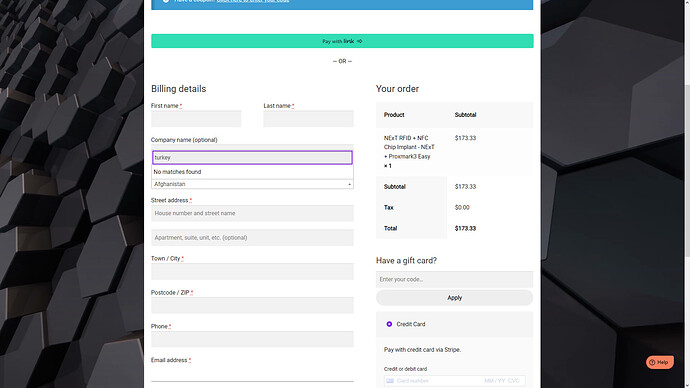Image resolution: width=690 pixels, height=388 pixels.
Task: Focus the Phone number field
Action: click(252, 339)
